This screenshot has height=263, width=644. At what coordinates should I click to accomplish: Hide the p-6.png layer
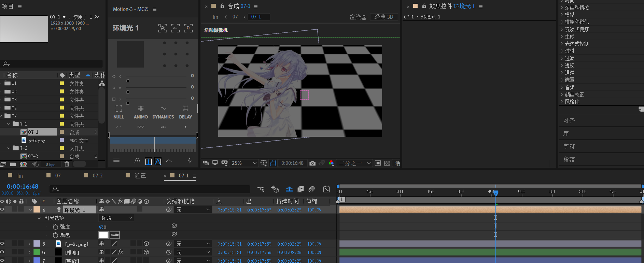2,244
